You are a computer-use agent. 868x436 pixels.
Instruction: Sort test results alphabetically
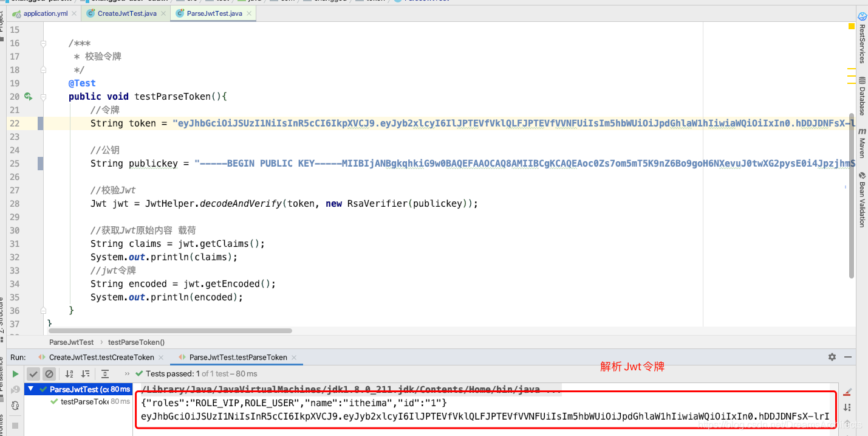(x=69, y=374)
